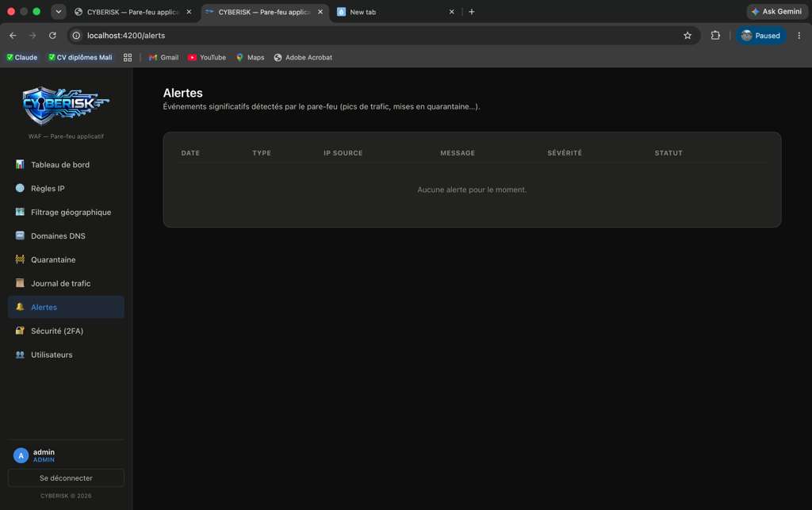Screen dimensions: 812x510
Task: Open the browser extensions puzzle icon
Action: click(715, 36)
